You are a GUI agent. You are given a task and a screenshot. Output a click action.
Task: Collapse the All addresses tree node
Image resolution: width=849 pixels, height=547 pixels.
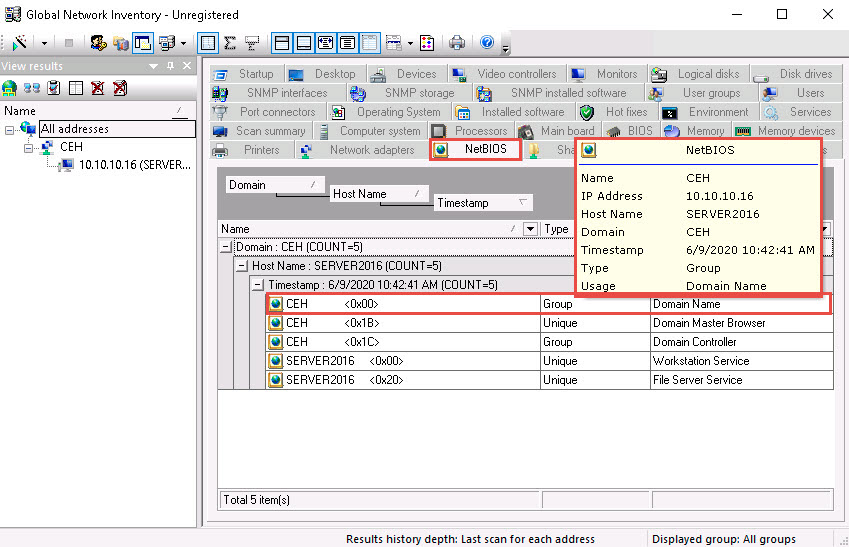[9, 130]
